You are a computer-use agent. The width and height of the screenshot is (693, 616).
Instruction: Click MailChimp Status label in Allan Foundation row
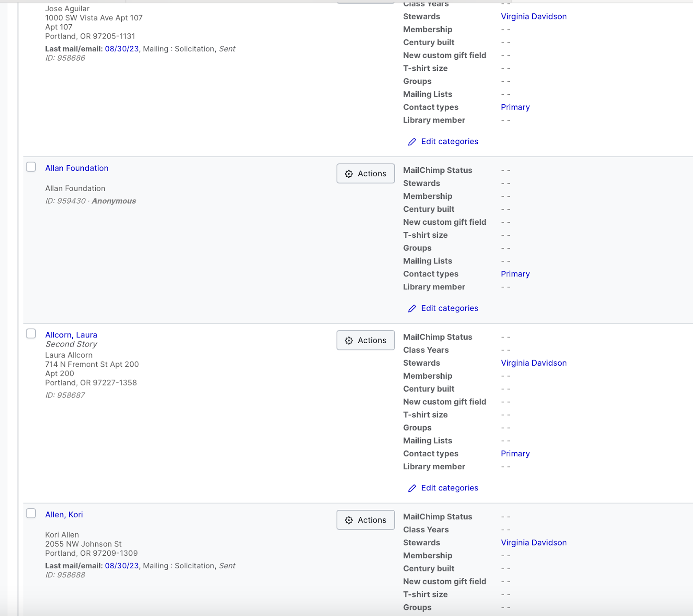(x=437, y=170)
